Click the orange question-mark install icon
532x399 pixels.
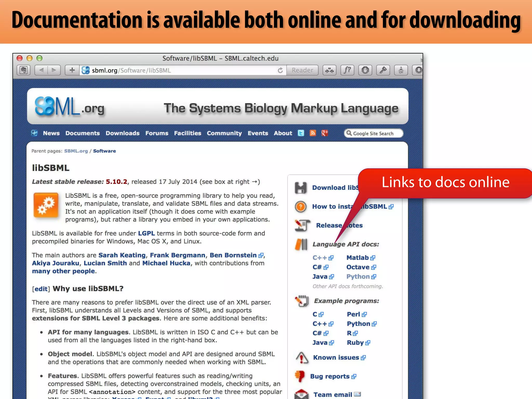(301, 207)
